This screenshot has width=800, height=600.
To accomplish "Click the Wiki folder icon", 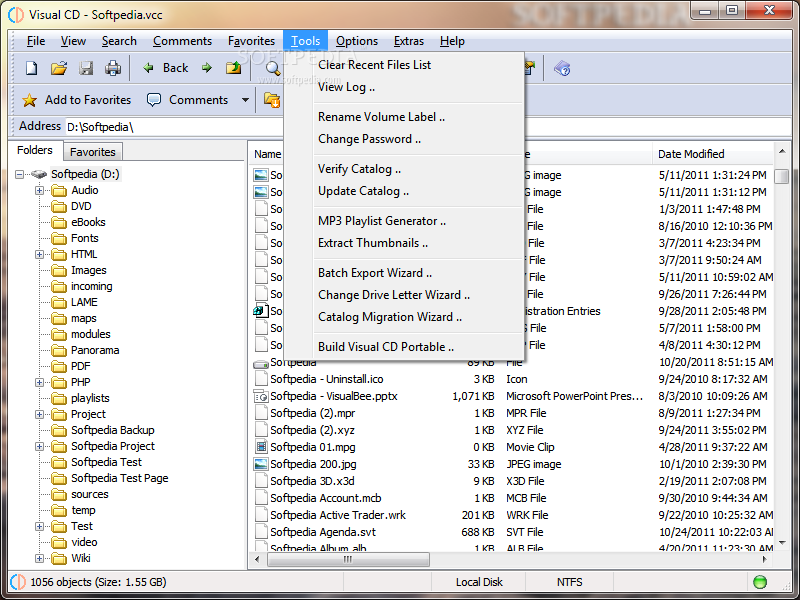I will click(59, 558).
